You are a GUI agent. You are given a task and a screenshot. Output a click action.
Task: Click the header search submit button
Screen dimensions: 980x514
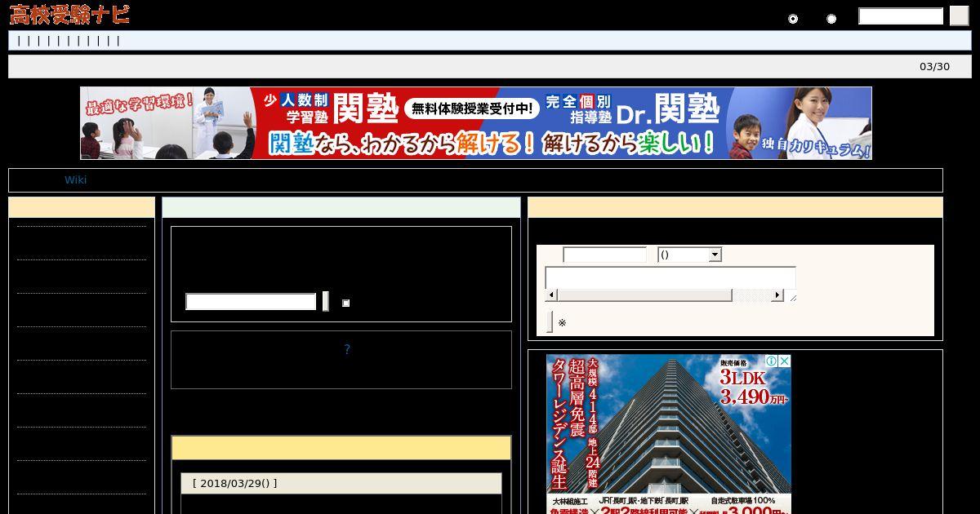959,16
